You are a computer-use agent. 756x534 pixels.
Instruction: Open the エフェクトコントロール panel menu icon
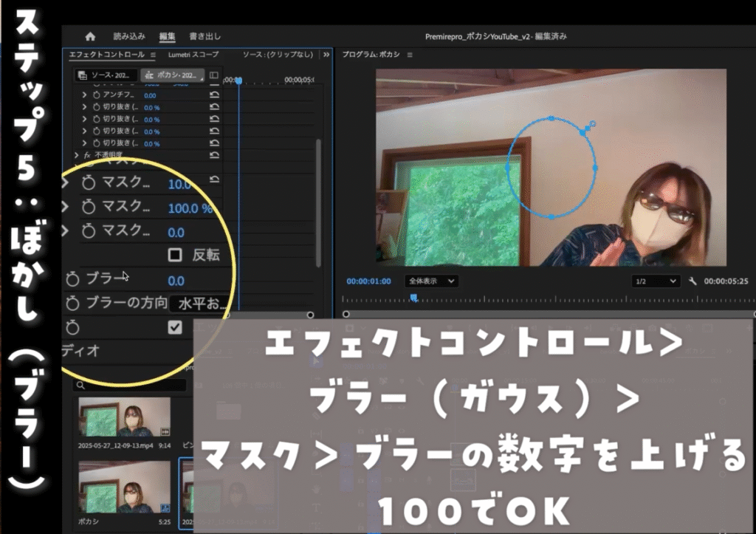[x=154, y=55]
